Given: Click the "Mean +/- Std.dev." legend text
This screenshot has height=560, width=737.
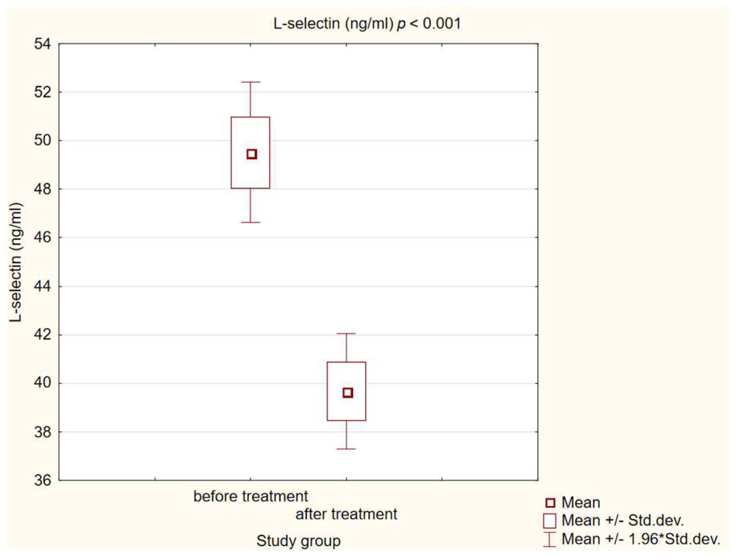Looking at the screenshot, I should (x=623, y=521).
